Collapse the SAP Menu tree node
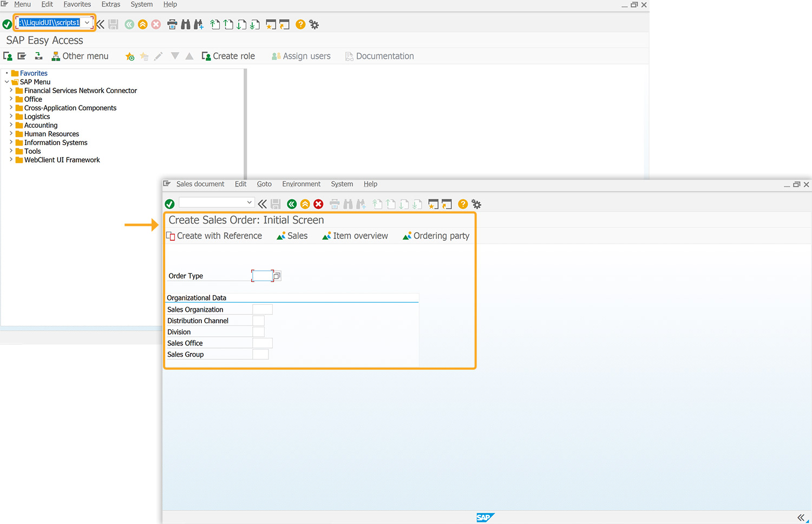The width and height of the screenshot is (812, 524). click(x=6, y=82)
